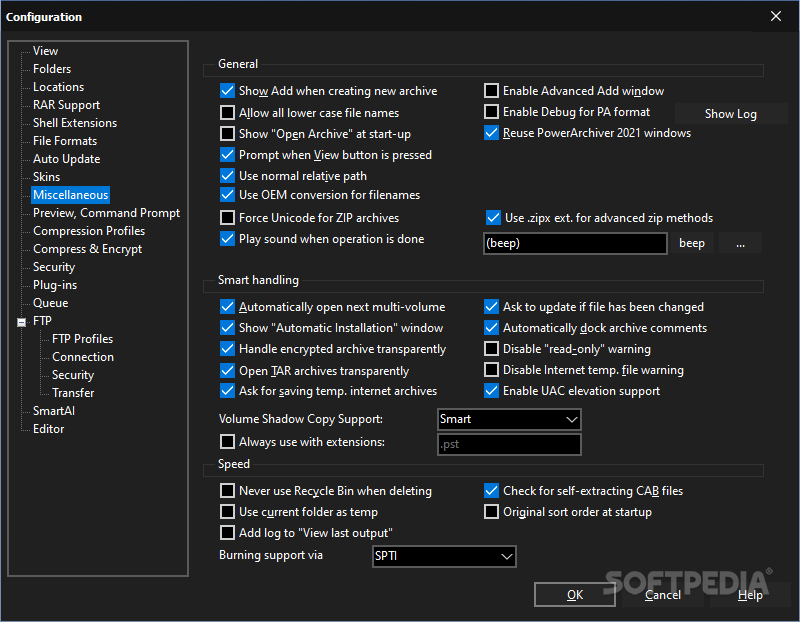Open Help for this dialog

click(x=750, y=595)
